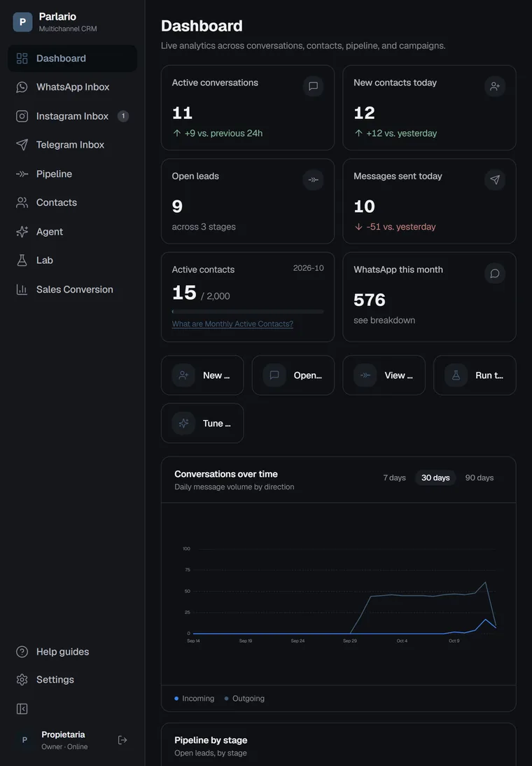Toggle the Outgoing legend series
Screen dimensions: 532x766
pos(244,699)
